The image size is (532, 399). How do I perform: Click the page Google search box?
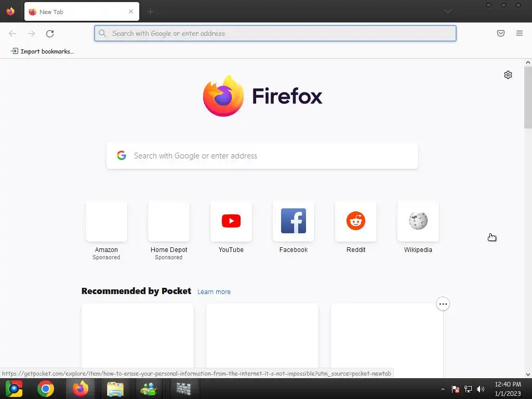(x=262, y=156)
